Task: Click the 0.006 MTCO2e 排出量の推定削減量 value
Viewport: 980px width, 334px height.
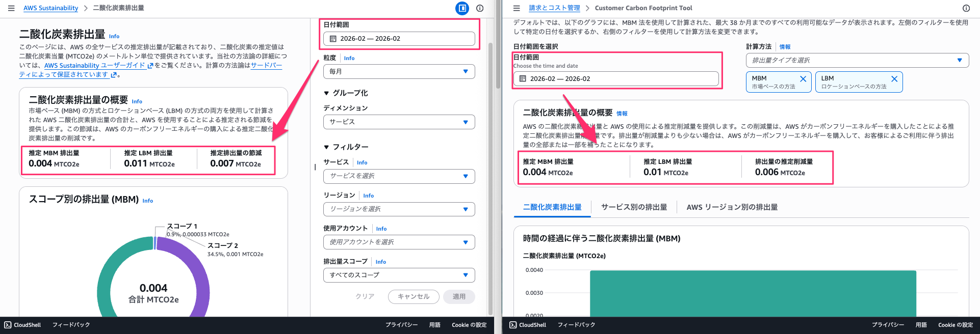Action: 780,172
